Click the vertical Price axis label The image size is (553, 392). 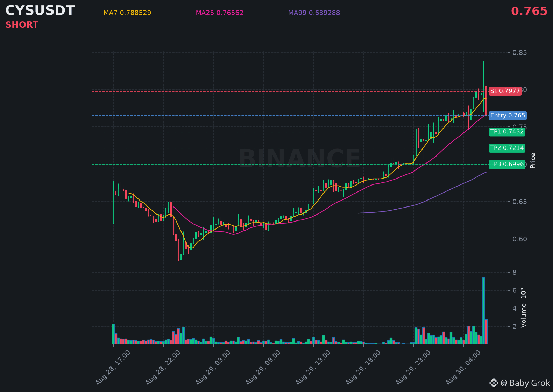533,161
